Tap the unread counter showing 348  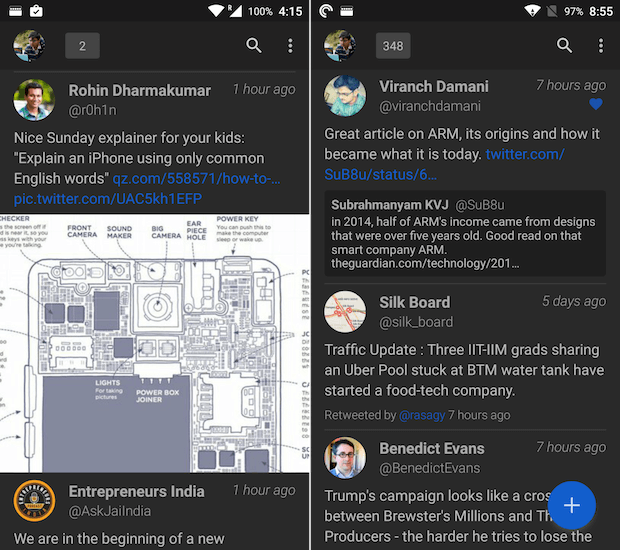coord(393,46)
